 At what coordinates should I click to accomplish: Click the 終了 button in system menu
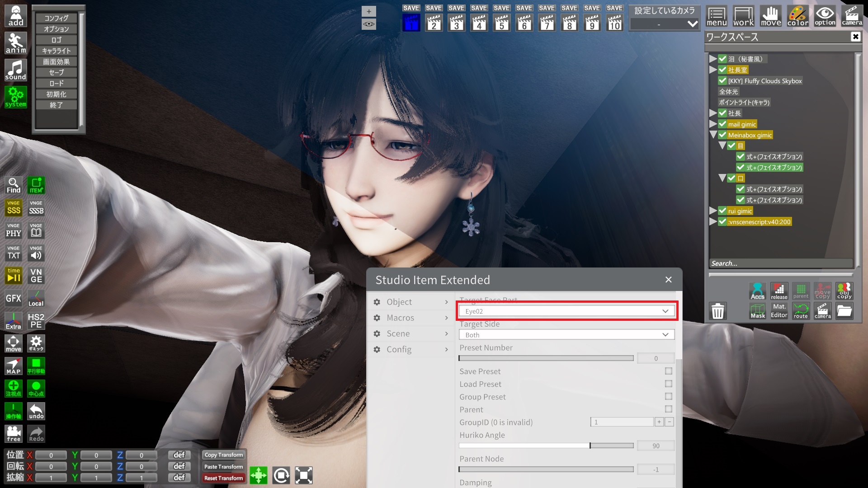point(57,105)
